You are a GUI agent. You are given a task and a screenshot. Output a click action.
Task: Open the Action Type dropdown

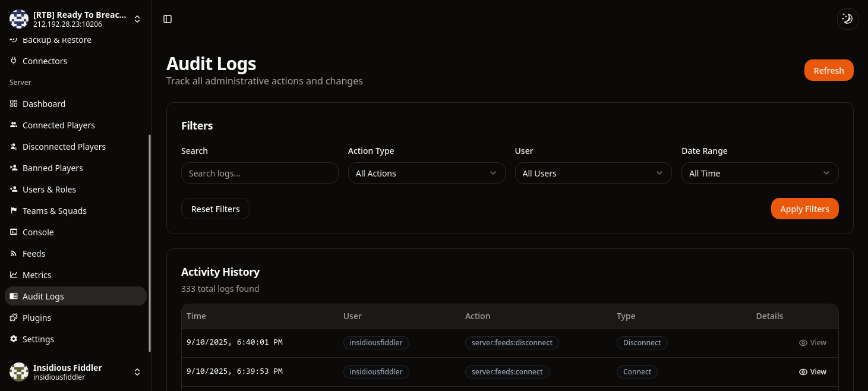pos(426,173)
